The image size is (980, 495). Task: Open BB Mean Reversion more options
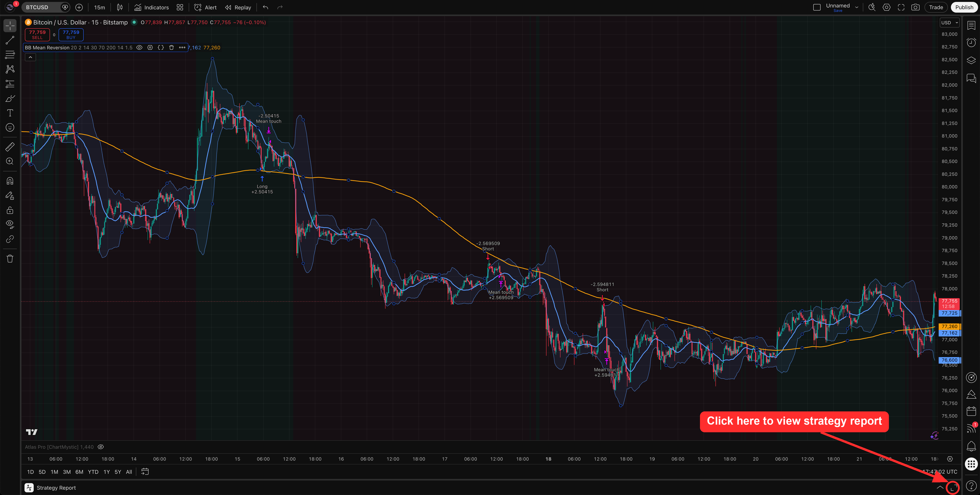coord(182,47)
